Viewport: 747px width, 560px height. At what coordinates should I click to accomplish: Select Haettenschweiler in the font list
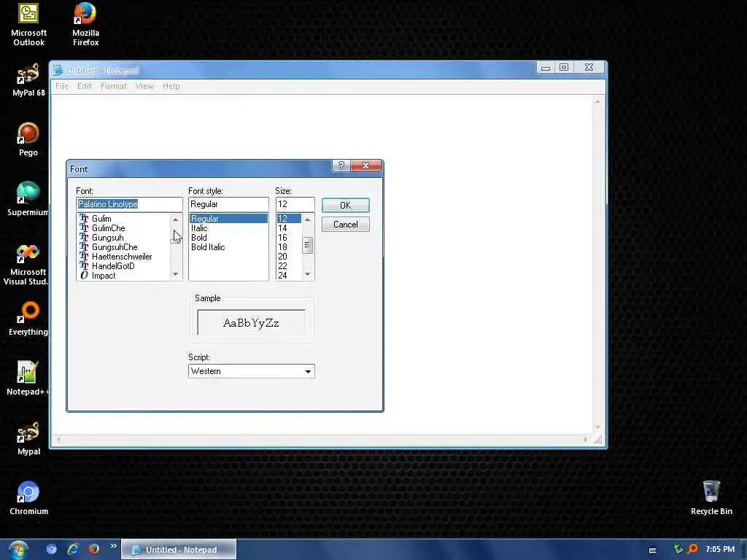(123, 257)
